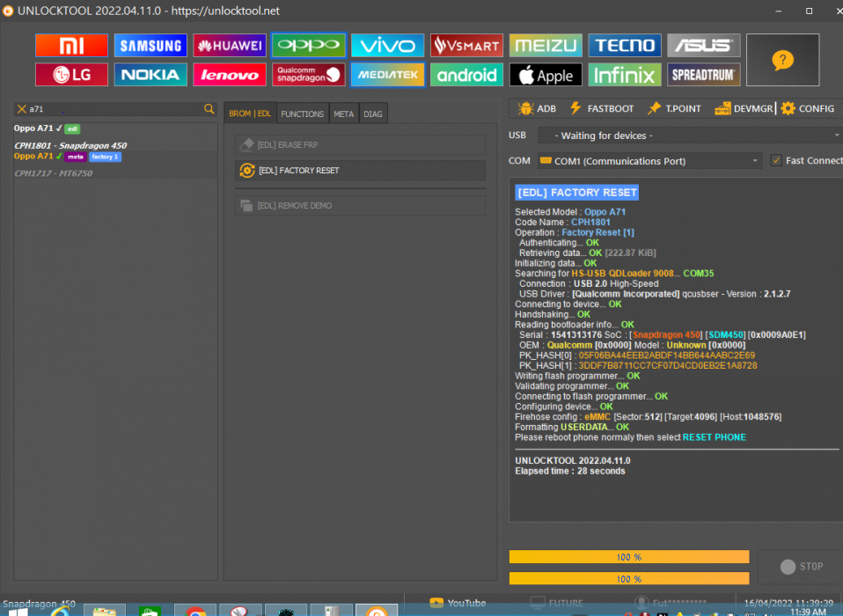The image size is (843, 616).
Task: Select the Xiaomi MI brand logo
Action: click(71, 45)
